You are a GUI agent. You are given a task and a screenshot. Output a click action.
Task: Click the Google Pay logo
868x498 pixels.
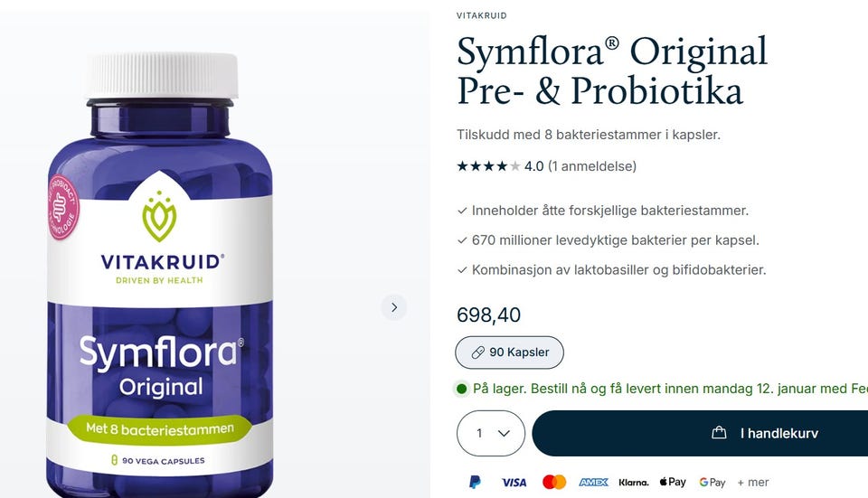(712, 483)
